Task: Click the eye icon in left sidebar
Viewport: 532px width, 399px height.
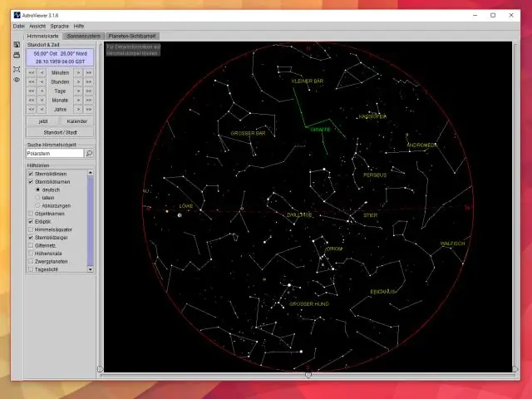Action: pos(17,80)
